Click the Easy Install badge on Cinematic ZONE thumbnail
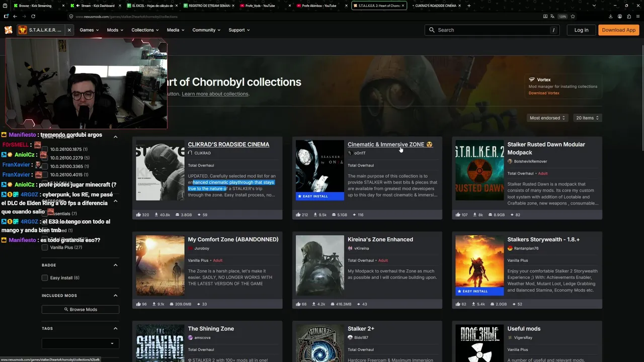 click(x=320, y=196)
